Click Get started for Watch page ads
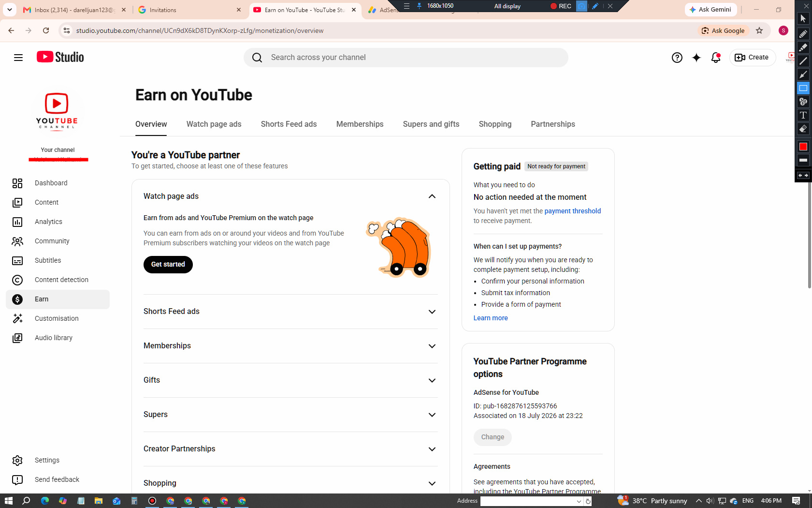Screen dimensions: 812x508 coord(168,265)
